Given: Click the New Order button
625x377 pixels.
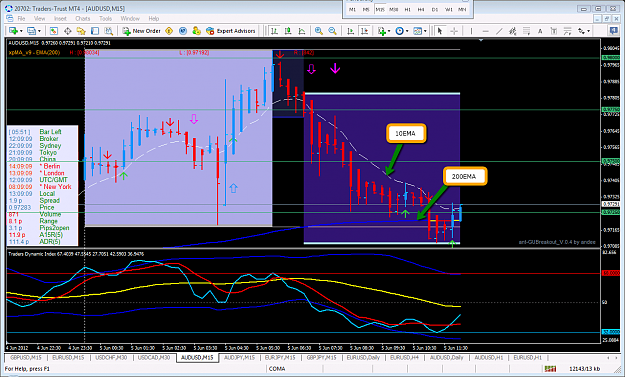Looking at the screenshot, I should pyautogui.click(x=141, y=31).
